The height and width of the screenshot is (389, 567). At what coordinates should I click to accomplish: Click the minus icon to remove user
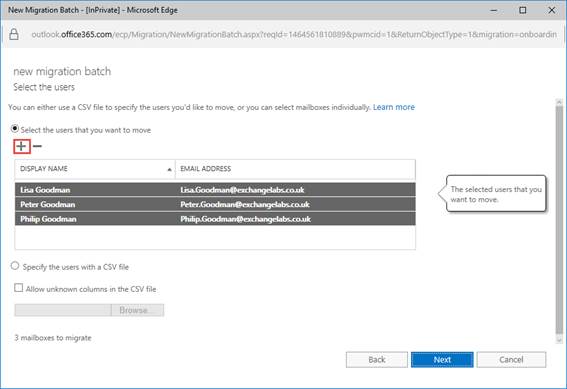37,146
